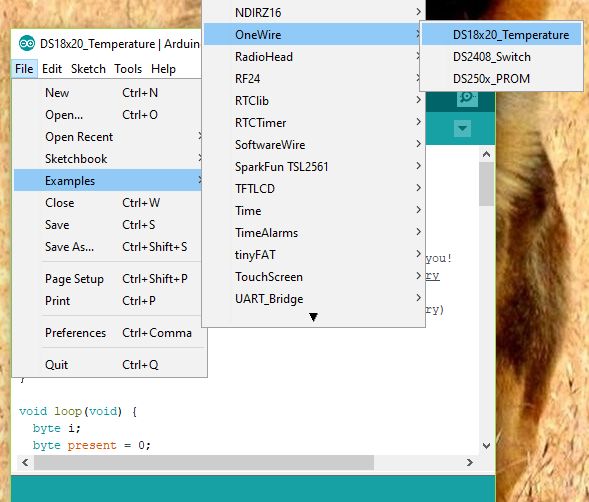Click vertical scrollbar up arrow

tap(486, 154)
